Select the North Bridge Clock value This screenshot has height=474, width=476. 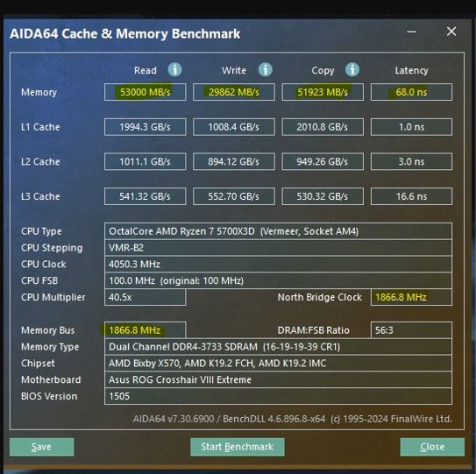411,297
